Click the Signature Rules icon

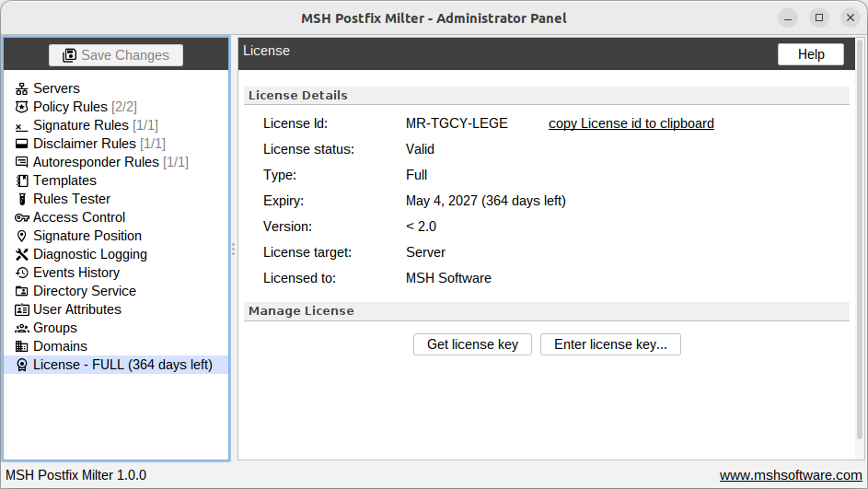tap(21, 126)
